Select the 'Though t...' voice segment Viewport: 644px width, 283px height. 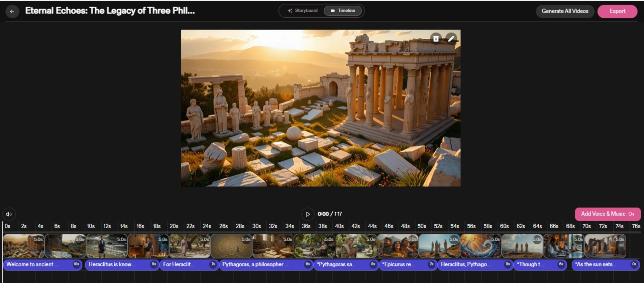point(540,265)
